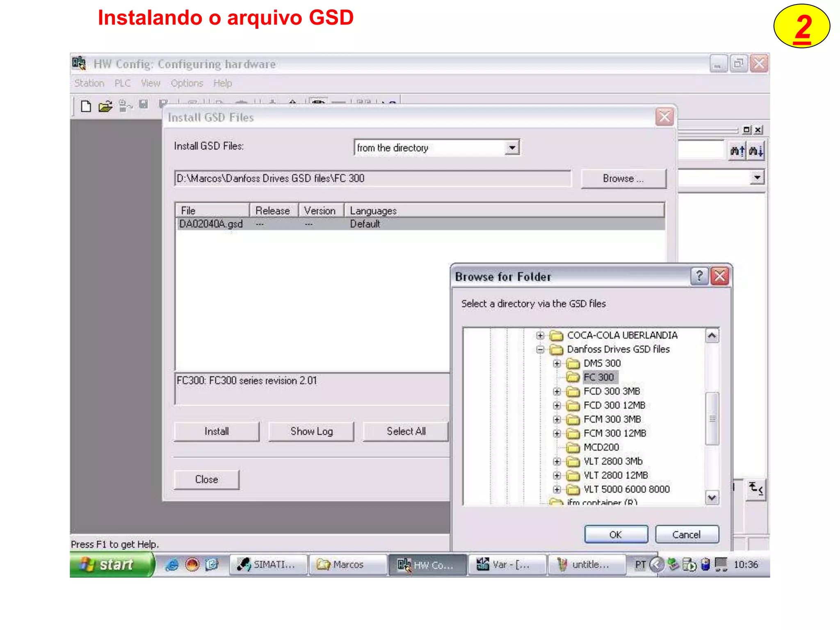Click the network monitor tray icon
Viewport: 840px width, 630px height.
click(x=721, y=565)
